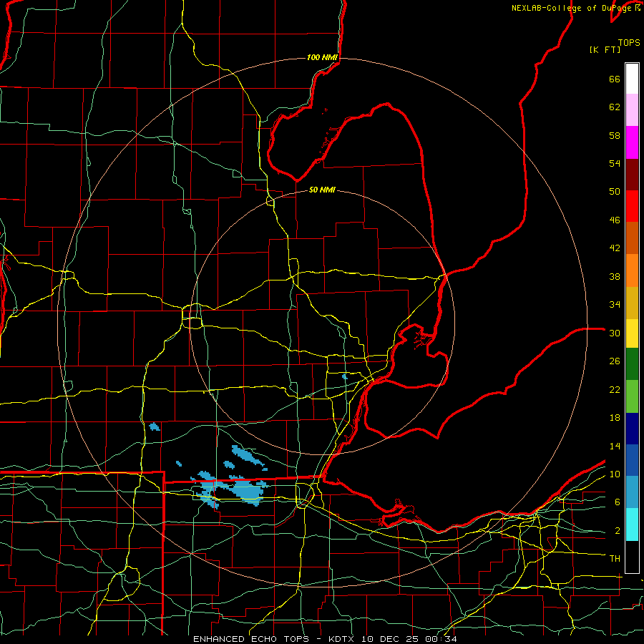This screenshot has width=644, height=644.
Task: Select the light green legend swatch
Action: (x=632, y=396)
